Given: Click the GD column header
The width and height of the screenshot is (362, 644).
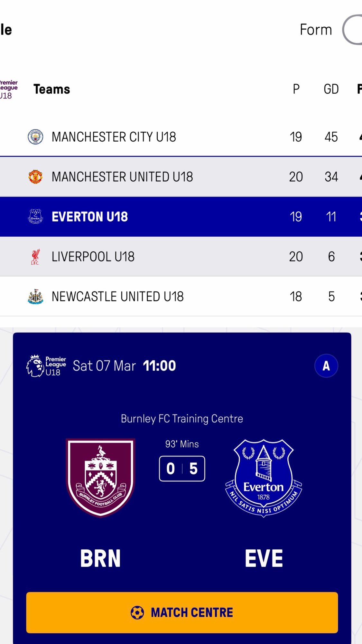Looking at the screenshot, I should click(331, 89).
